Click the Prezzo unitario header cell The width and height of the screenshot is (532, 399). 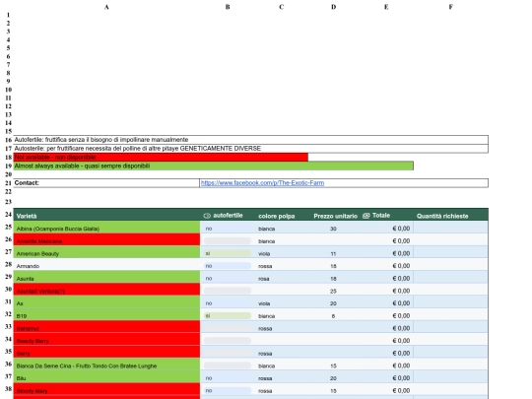pyautogui.click(x=335, y=216)
